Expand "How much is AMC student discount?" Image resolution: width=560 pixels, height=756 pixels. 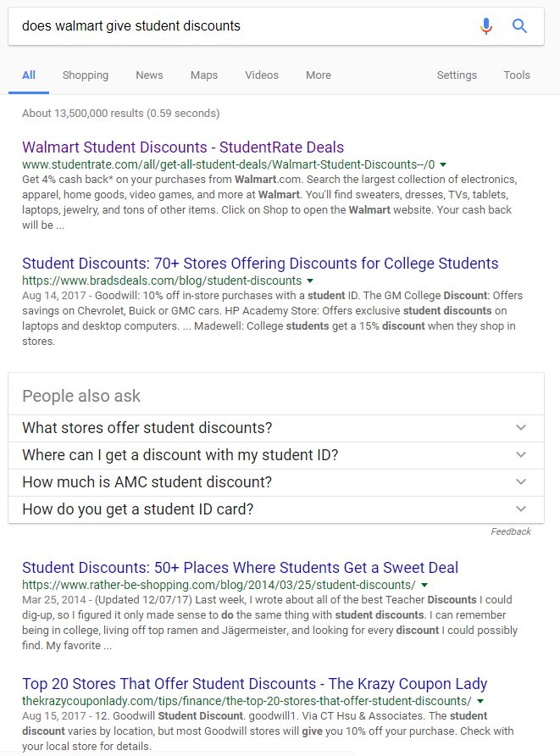click(x=276, y=482)
